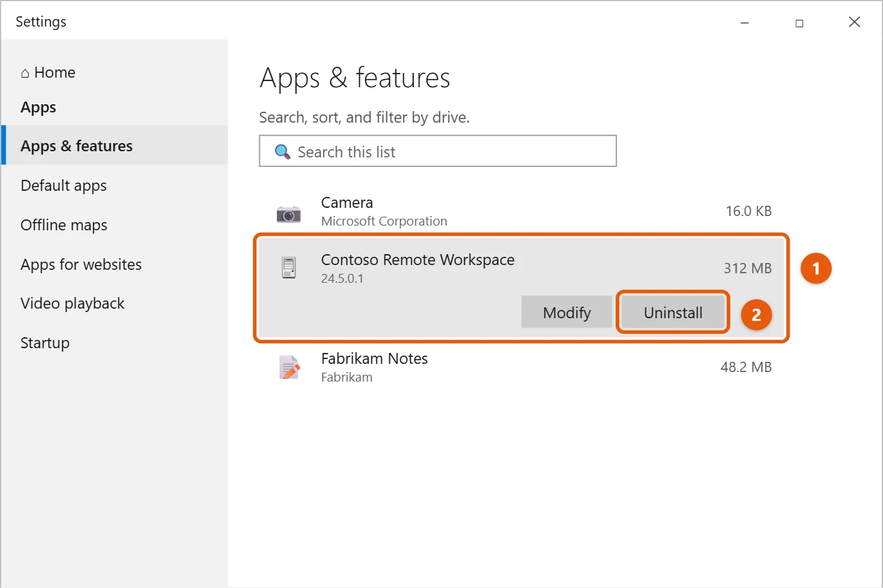Click the Apps section header in sidebar

(x=38, y=108)
